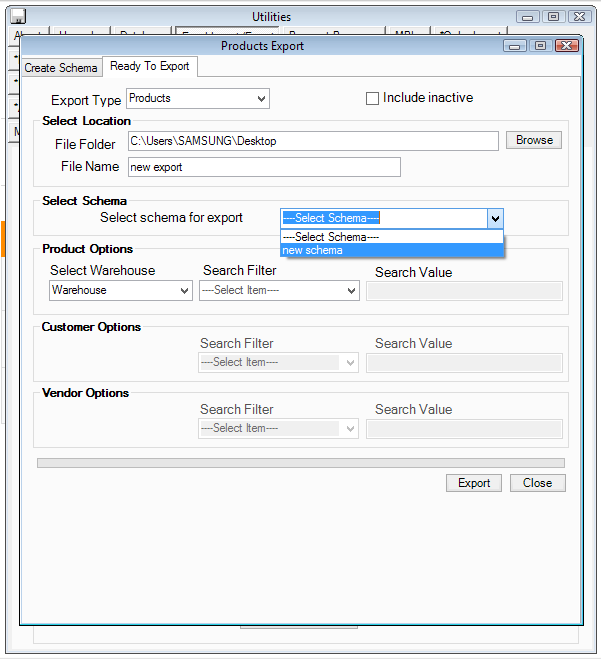Pick the "---Select Schema---" list option
This screenshot has height=659, width=601.
tap(392, 237)
